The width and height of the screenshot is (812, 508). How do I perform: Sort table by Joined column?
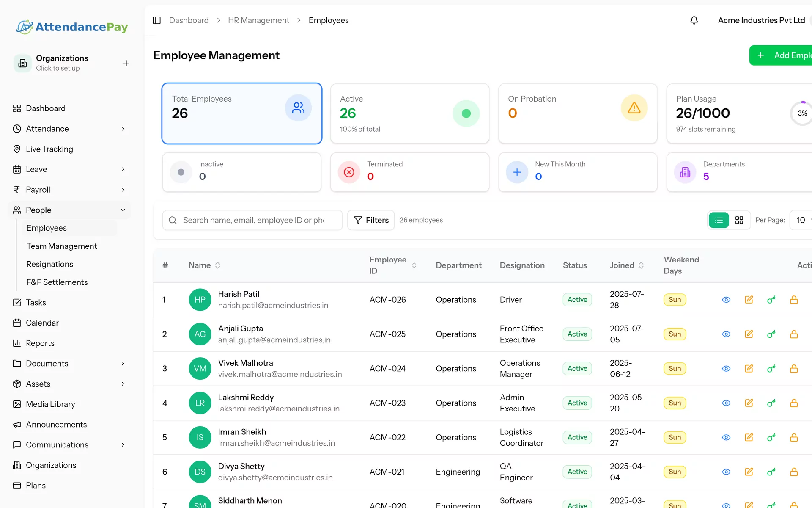point(626,265)
